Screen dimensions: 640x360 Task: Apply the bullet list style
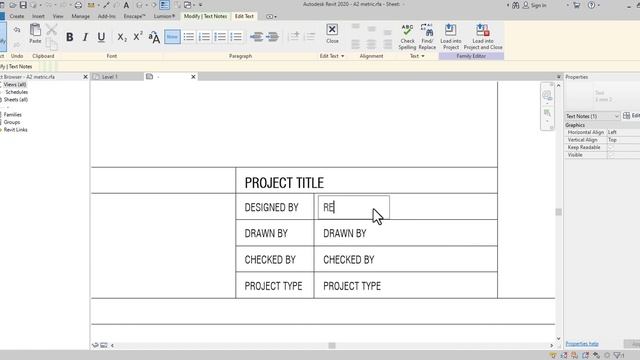(189, 37)
